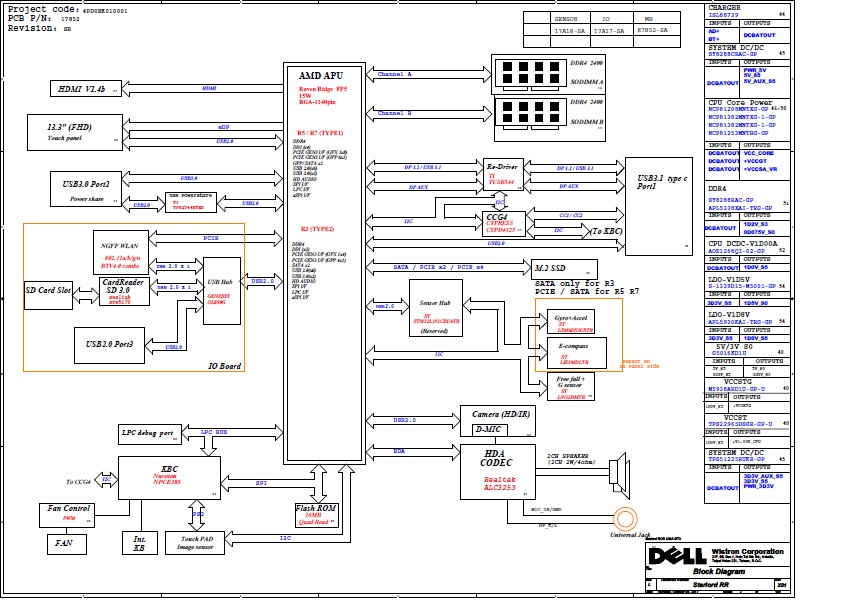Click the USB Hub Genesys block
Screen dimensions: 851x601
click(x=221, y=291)
